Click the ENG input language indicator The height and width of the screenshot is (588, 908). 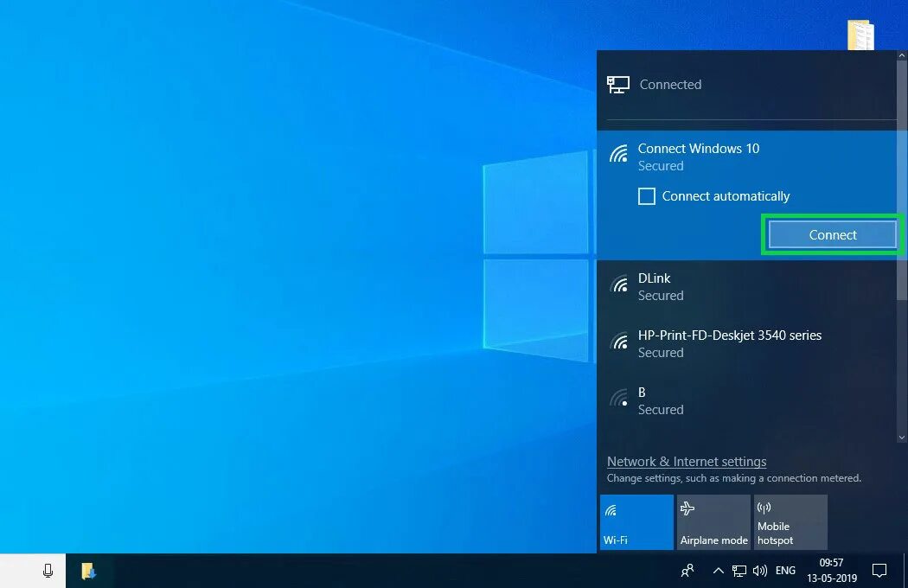[x=785, y=571]
